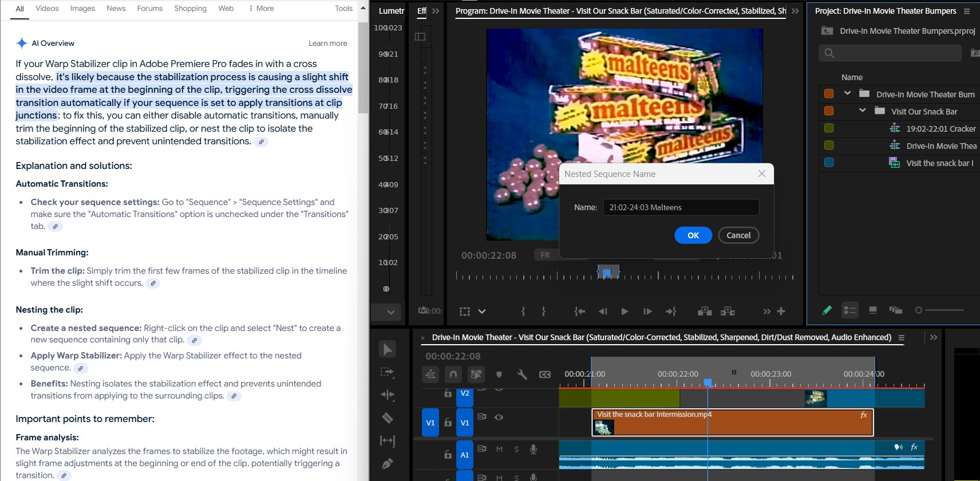
Task: Click Learn more in AI Overview
Action: (x=328, y=44)
